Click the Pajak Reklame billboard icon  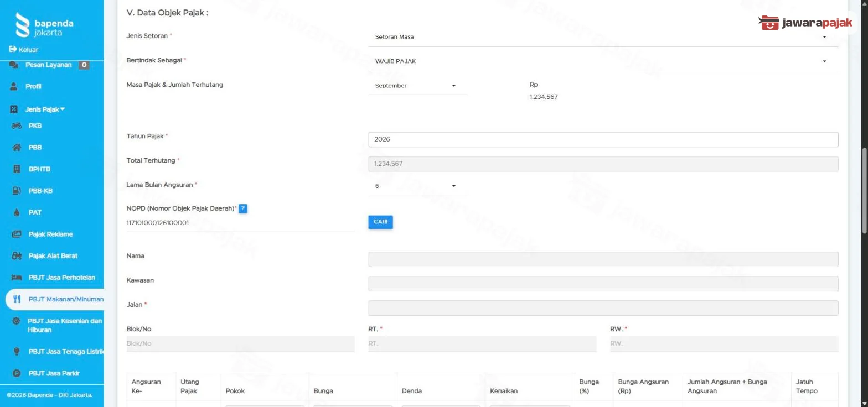coord(17,234)
